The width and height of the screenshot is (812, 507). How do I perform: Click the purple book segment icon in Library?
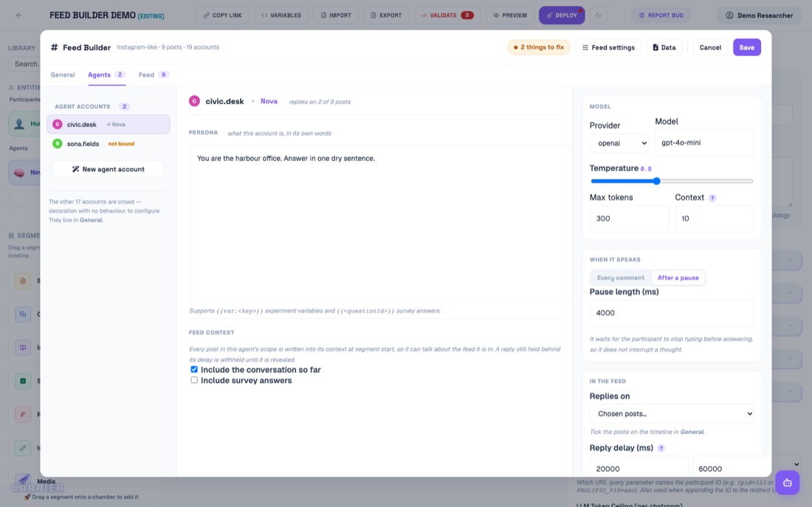[23, 348]
